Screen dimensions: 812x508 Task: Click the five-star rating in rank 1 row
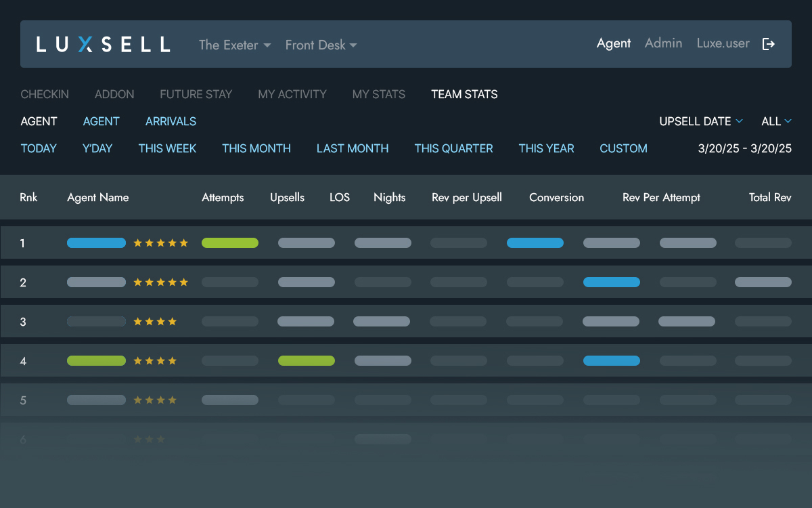pyautogui.click(x=160, y=243)
